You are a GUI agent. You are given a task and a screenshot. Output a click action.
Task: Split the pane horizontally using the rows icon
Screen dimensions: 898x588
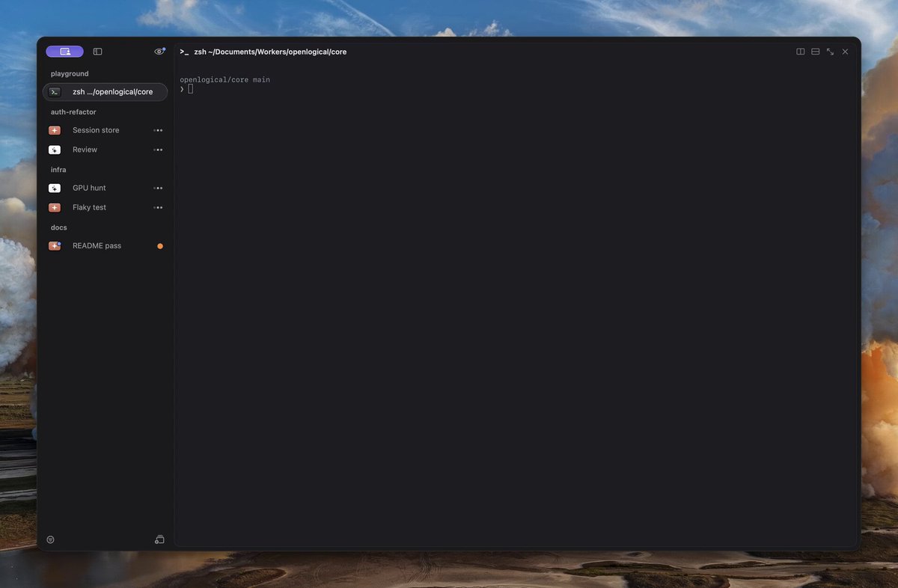[x=816, y=52]
